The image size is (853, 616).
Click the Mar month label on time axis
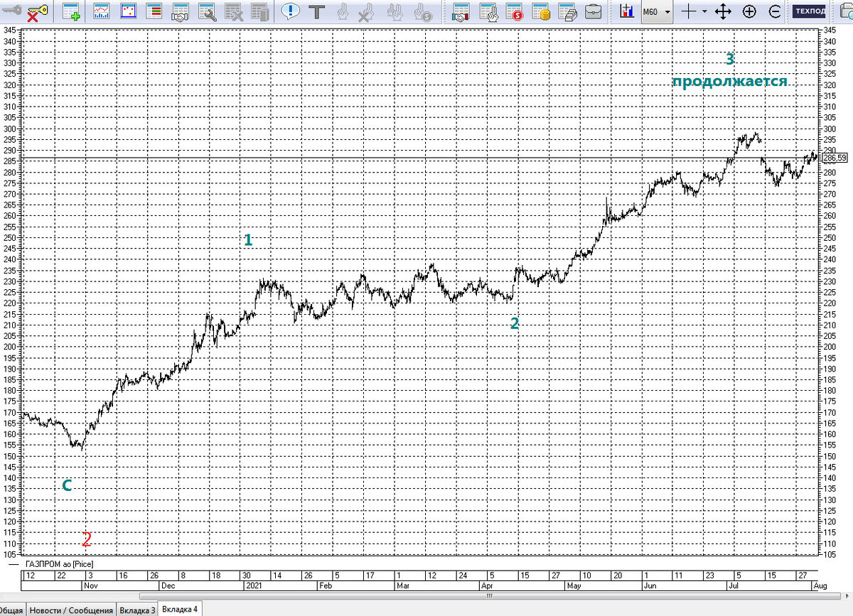click(x=403, y=586)
